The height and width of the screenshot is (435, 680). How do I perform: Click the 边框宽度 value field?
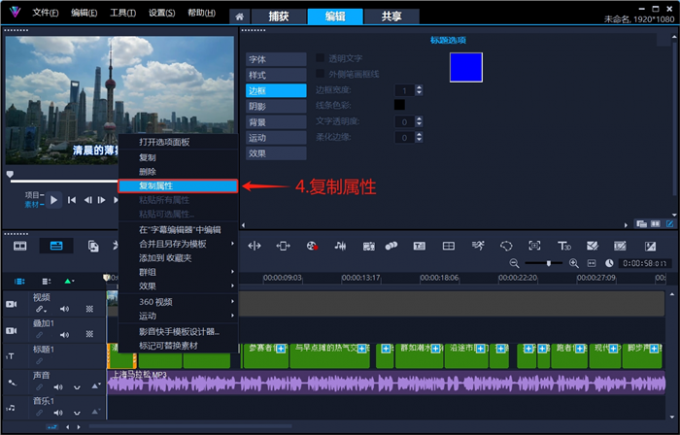click(405, 90)
